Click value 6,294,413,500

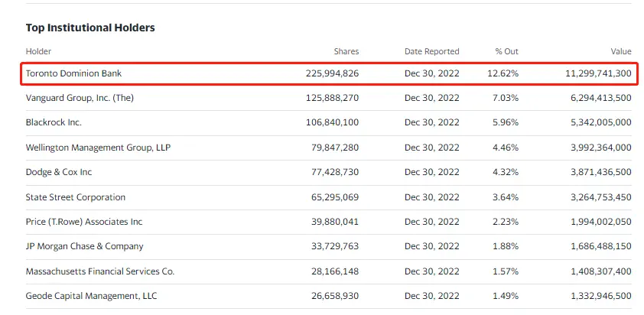601,98
